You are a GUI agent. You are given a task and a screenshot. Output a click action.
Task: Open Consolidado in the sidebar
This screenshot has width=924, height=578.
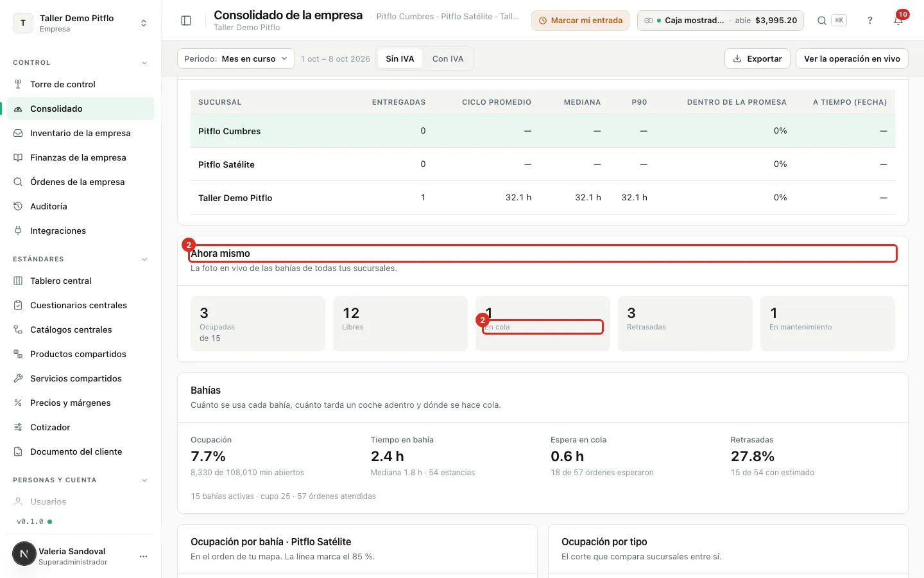pos(81,109)
